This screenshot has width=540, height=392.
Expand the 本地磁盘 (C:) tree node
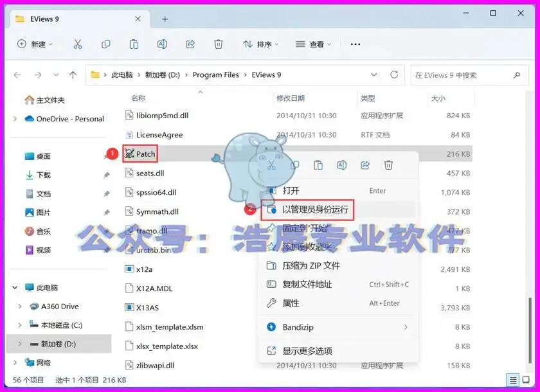click(20, 325)
